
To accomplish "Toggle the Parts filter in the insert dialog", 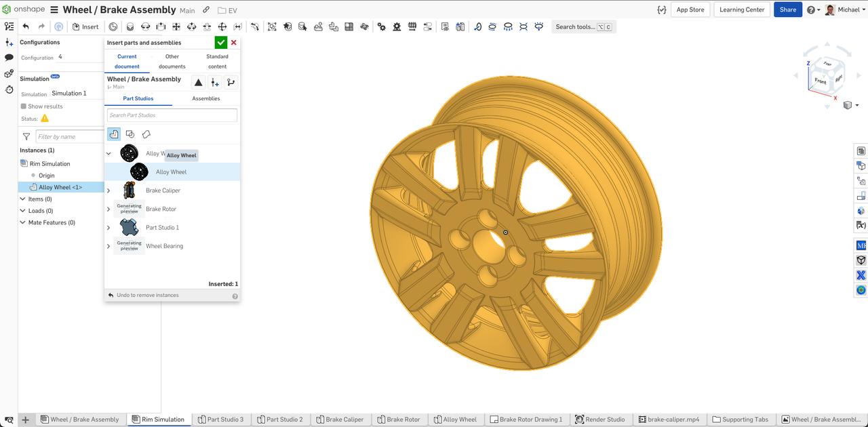I will (x=113, y=134).
